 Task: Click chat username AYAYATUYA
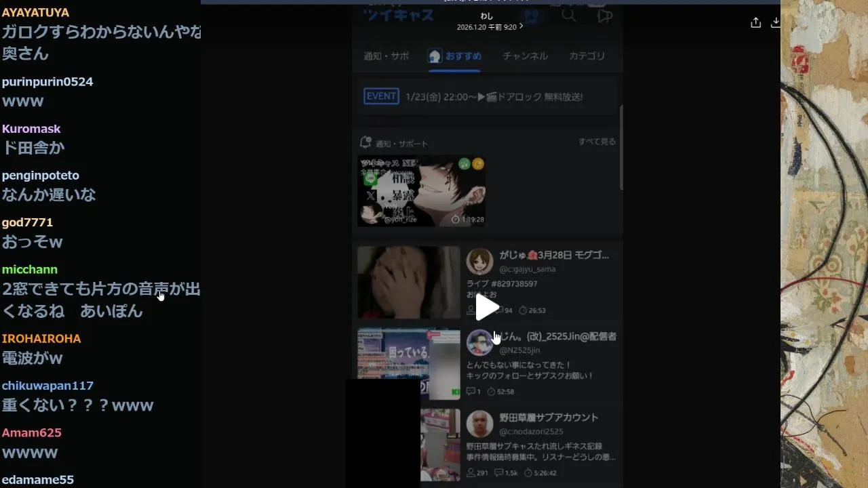35,13
